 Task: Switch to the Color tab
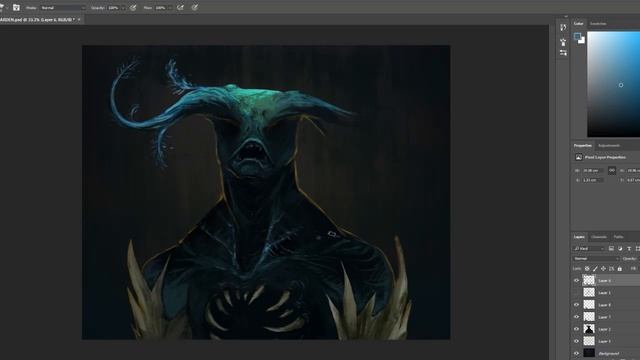pos(578,24)
